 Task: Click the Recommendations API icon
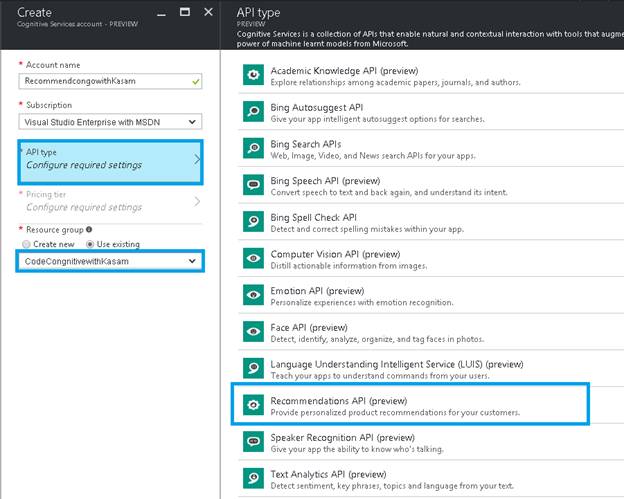coord(254,405)
